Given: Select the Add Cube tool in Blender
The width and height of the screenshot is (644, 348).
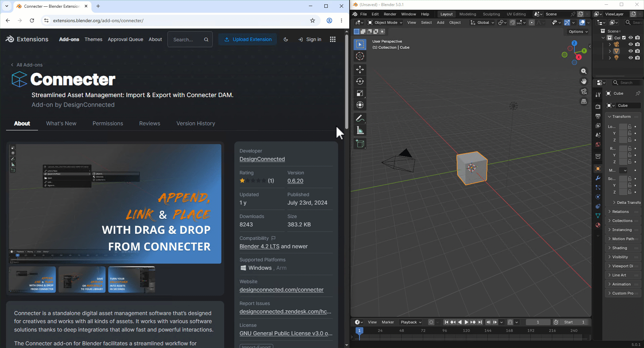Looking at the screenshot, I should (360, 144).
